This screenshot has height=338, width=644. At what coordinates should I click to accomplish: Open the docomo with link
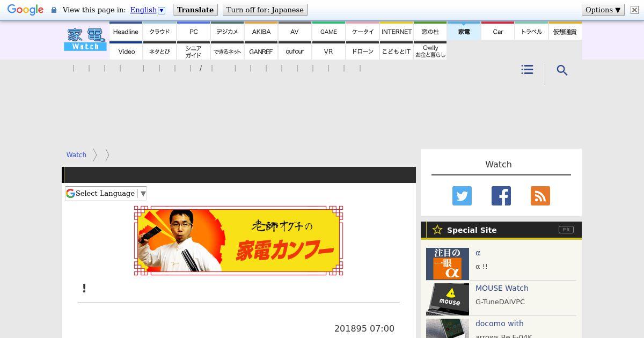tap(499, 324)
